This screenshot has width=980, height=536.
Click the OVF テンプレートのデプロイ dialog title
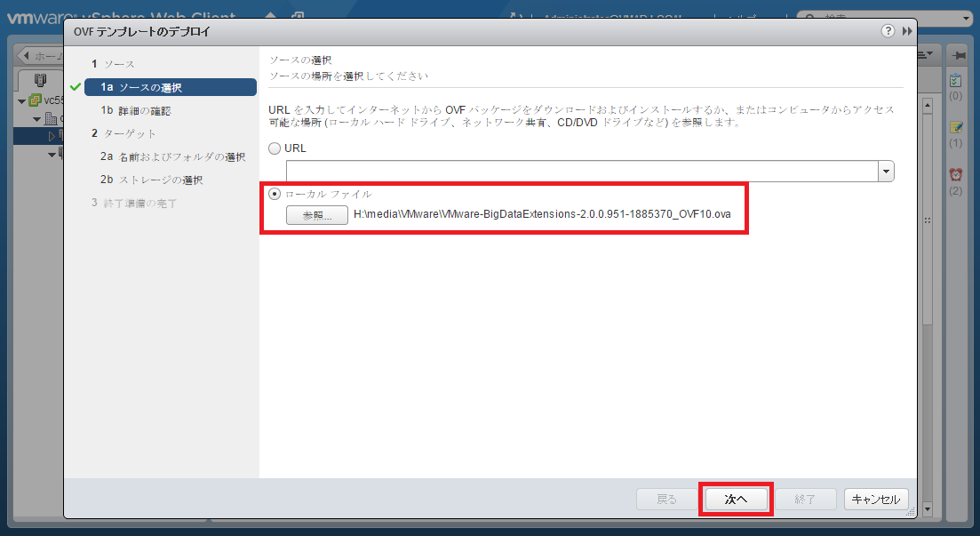pos(142,31)
